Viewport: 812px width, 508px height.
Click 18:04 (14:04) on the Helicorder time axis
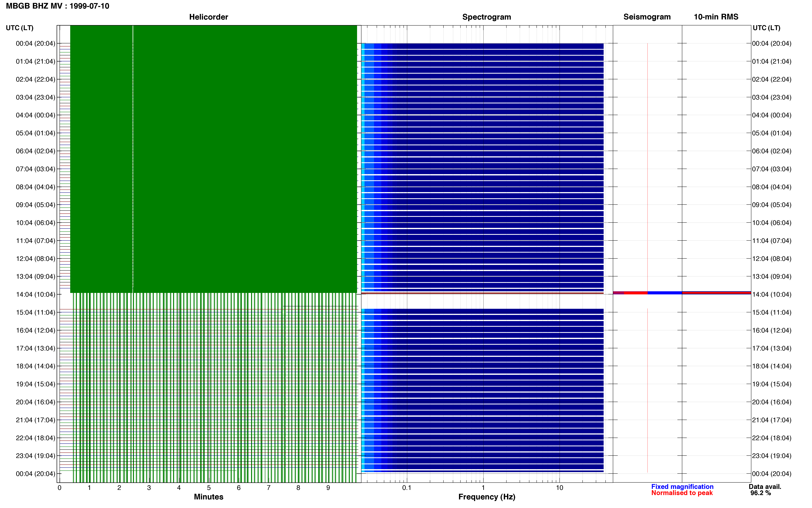[36, 366]
